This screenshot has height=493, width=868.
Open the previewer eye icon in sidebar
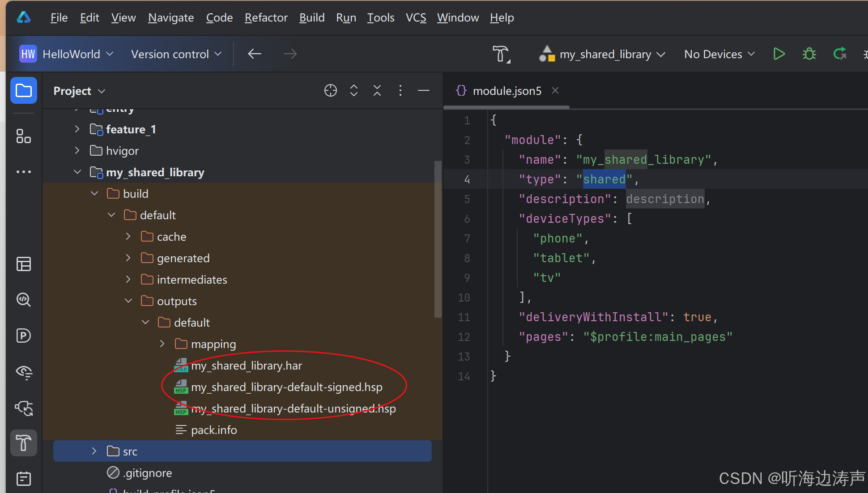tap(24, 372)
